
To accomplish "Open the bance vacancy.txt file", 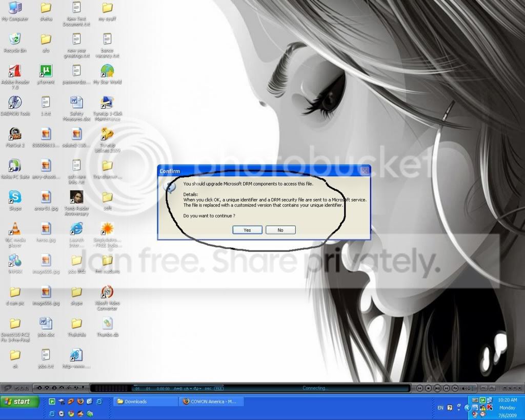I will coord(107,46).
